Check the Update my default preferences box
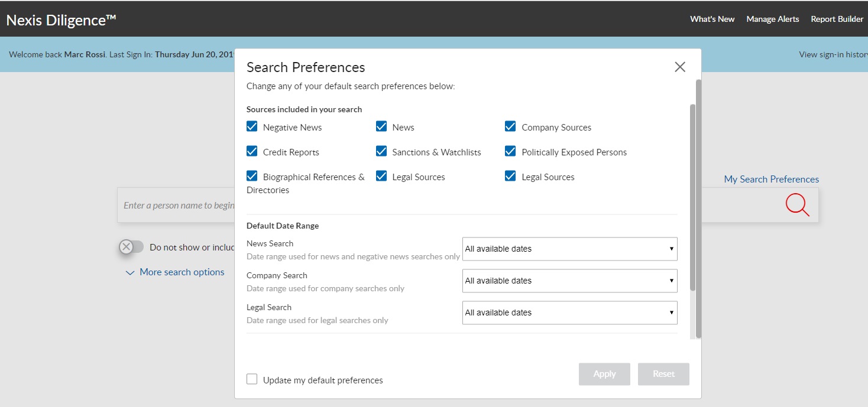868x407 pixels. point(252,379)
